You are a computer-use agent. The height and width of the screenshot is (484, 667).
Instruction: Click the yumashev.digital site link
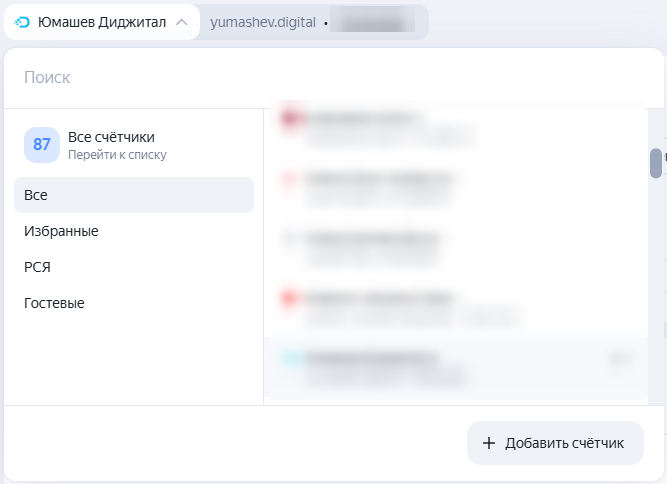tap(263, 22)
